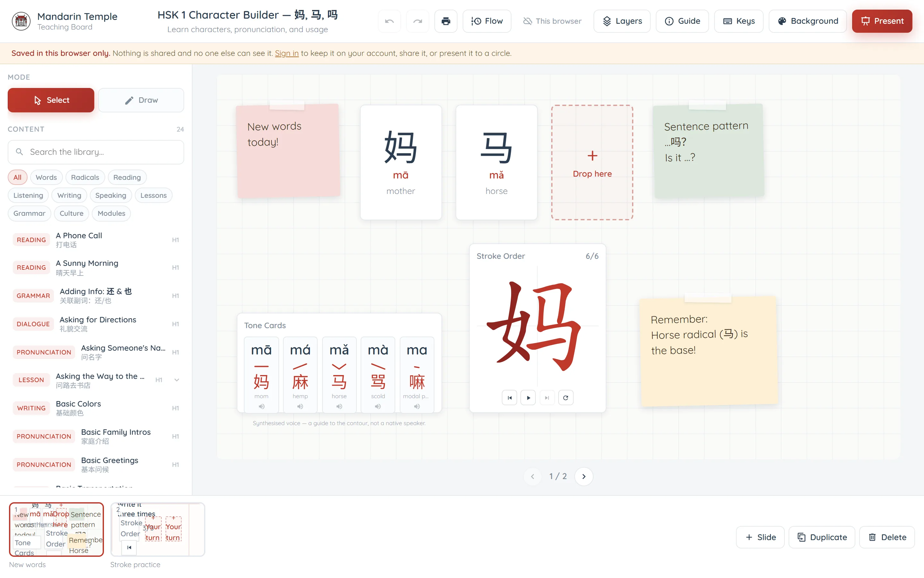
Task: Play audio for neutral ma tone card
Action: 417,406
